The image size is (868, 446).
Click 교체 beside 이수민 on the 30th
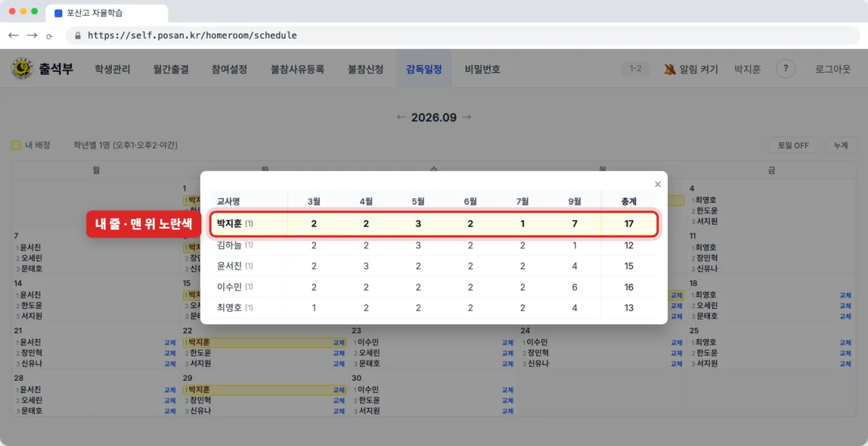pyautogui.click(x=507, y=390)
